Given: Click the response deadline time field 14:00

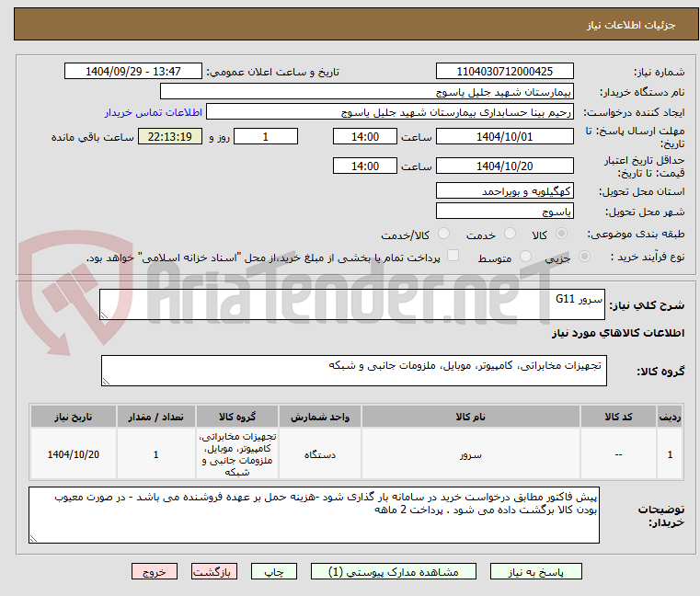Looking at the screenshot, I should pos(365,137).
